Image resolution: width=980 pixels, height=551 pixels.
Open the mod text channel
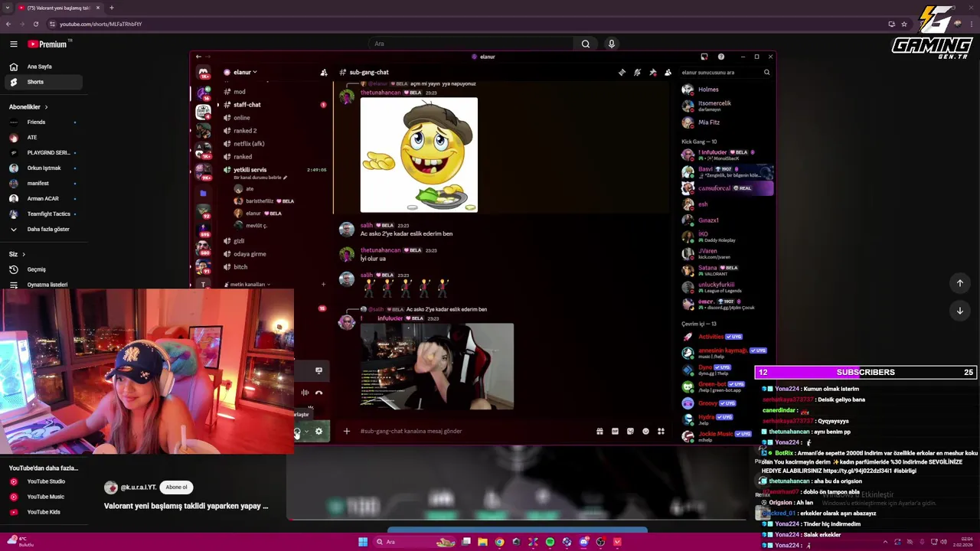240,92
